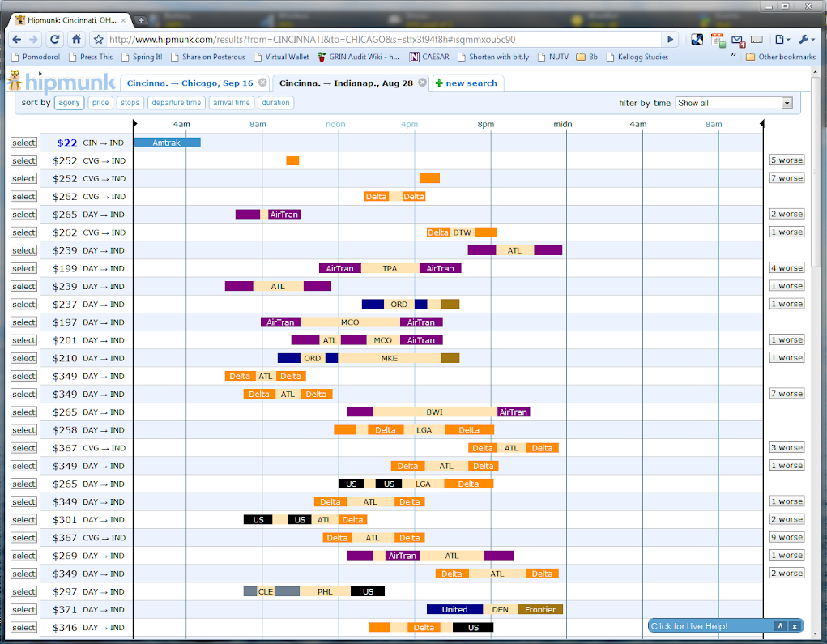Open the page menu dropdown
This screenshot has width=827, height=644.
[782, 40]
